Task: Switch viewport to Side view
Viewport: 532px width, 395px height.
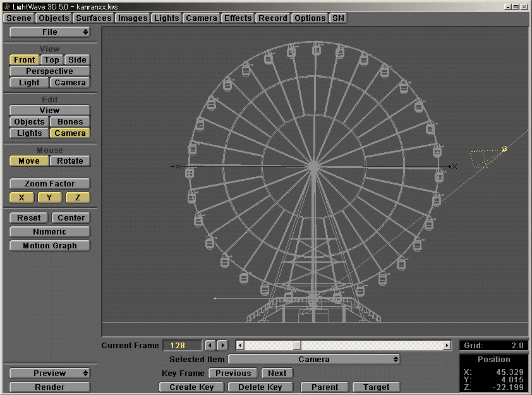Action: pos(78,59)
